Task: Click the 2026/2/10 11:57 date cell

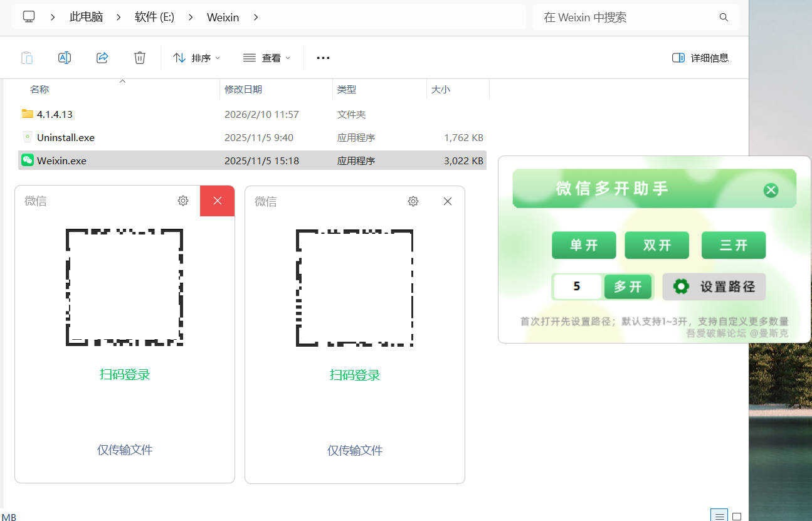Action: click(x=261, y=114)
